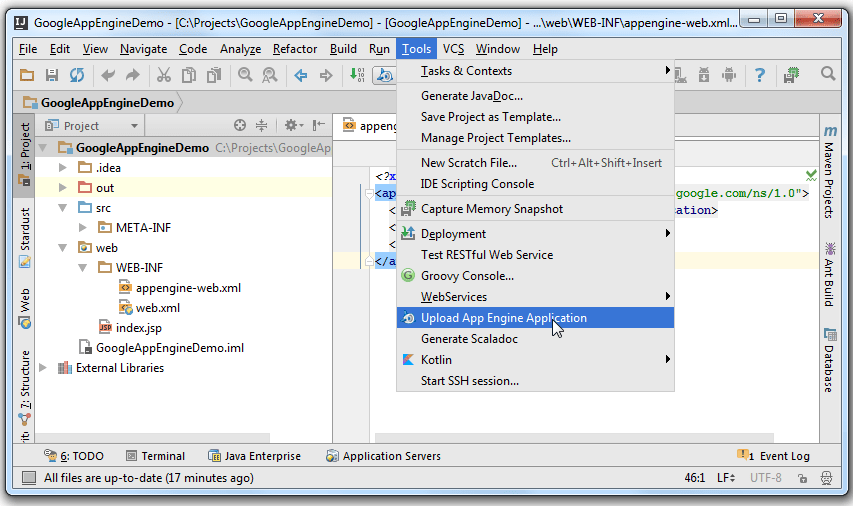Viewport: 853px width, 506px height.
Task: Click the Find magnifier icon
Action: (245, 75)
